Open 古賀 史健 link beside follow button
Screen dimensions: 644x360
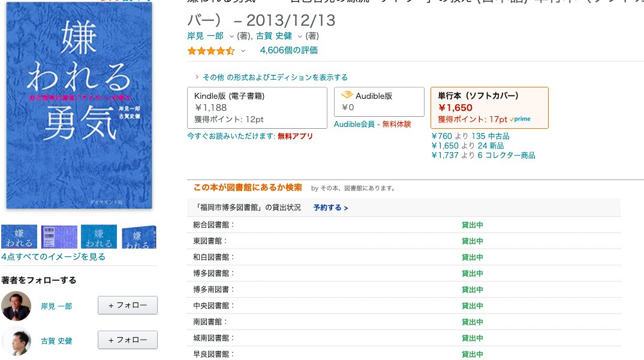pyautogui.click(x=57, y=341)
